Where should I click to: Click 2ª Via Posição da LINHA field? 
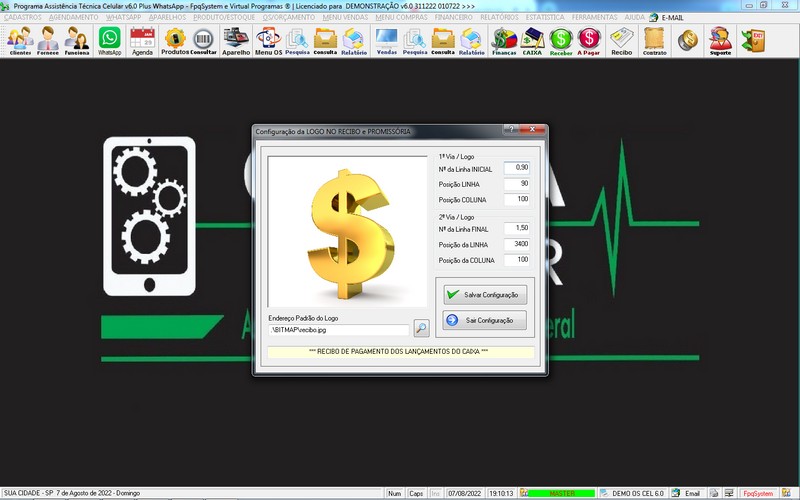click(517, 244)
